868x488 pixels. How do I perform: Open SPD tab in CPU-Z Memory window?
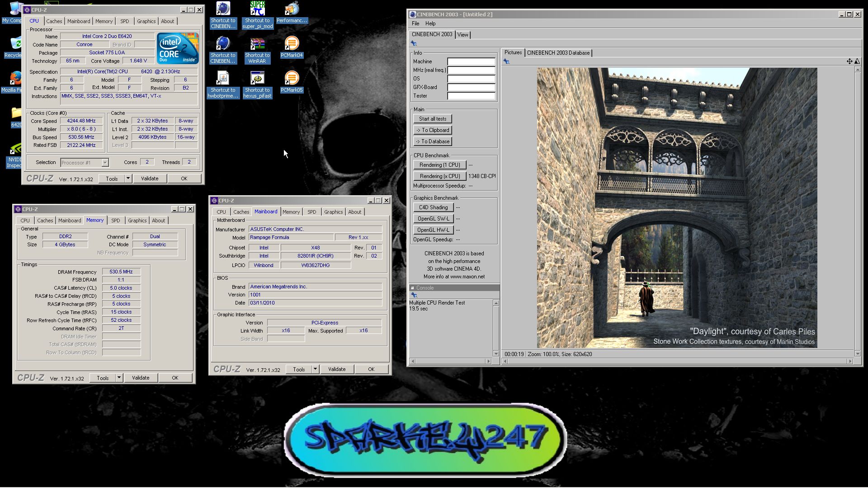point(116,221)
